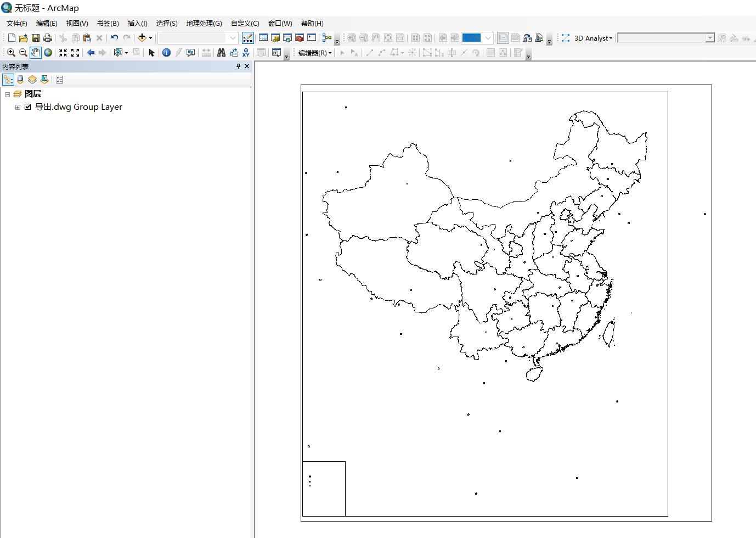Open the 编辑(E) menu

(47, 24)
